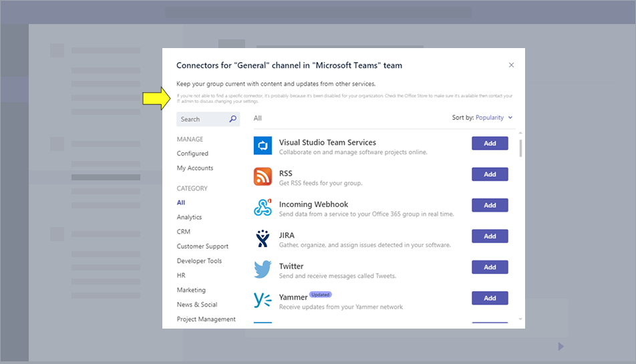Click the connector list scrollbar thumb

tap(520, 148)
